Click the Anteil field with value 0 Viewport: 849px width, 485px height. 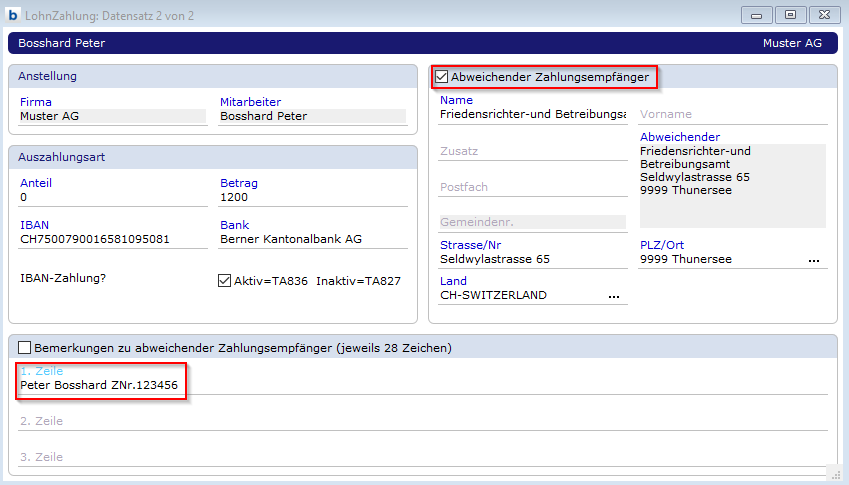click(112, 198)
